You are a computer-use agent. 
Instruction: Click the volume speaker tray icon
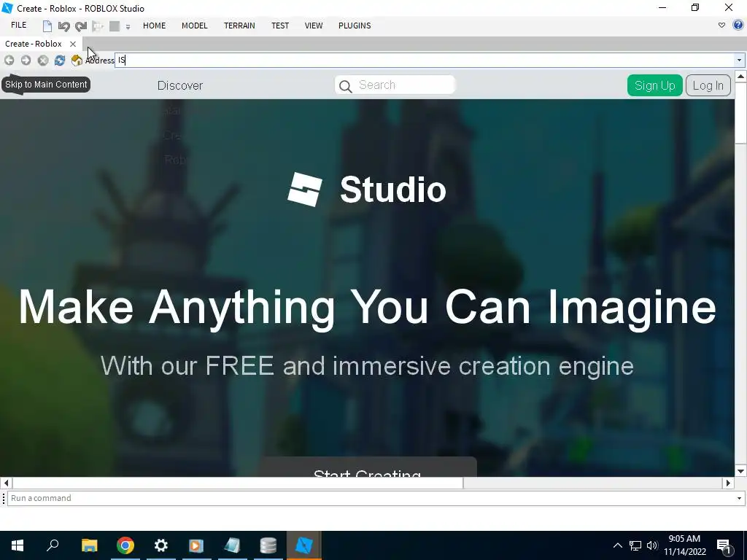click(x=652, y=545)
